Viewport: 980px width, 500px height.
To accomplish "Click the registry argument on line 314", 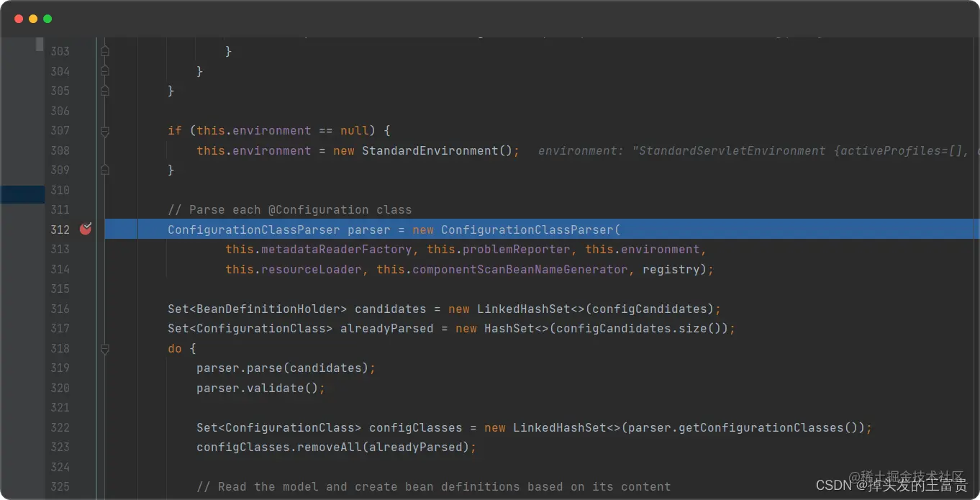I will pos(671,269).
